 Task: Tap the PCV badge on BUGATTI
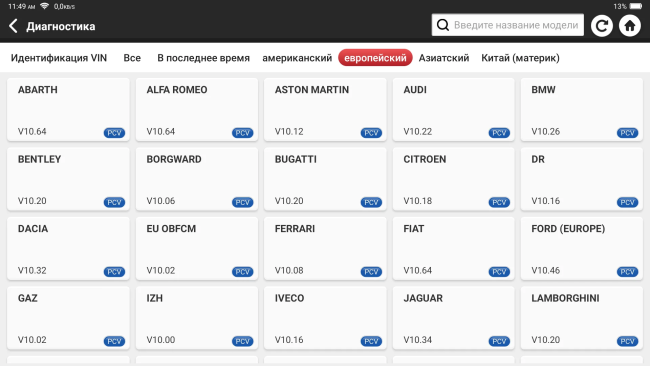click(371, 202)
